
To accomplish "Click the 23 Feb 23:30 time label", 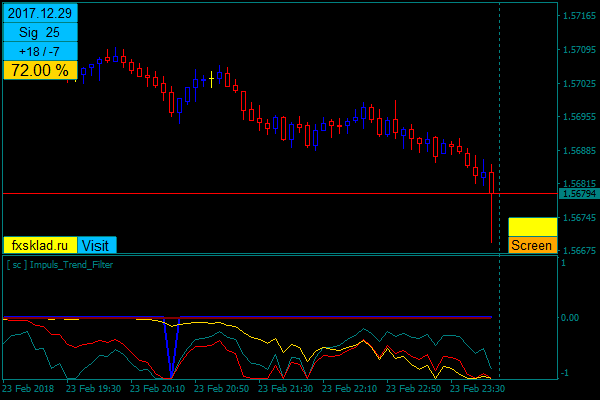I will pos(478,389).
